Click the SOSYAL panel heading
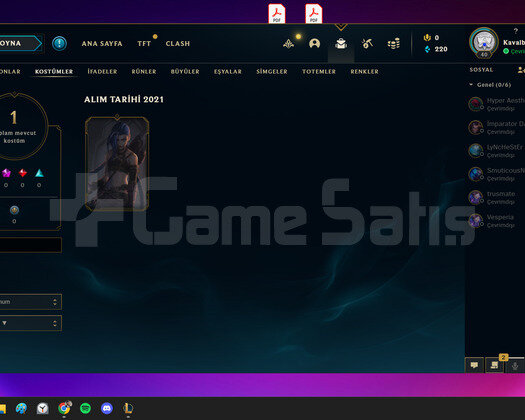This screenshot has height=420, width=525. click(x=481, y=70)
